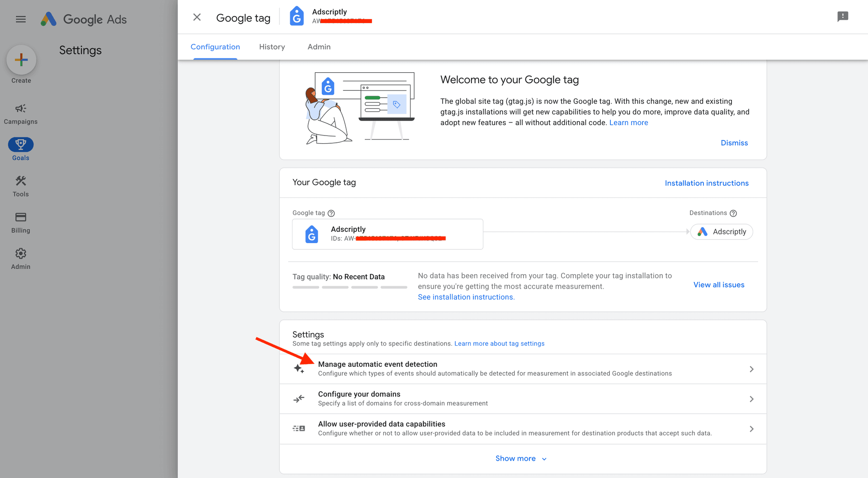Open the Installation instructions link
868x478 pixels.
click(x=707, y=183)
